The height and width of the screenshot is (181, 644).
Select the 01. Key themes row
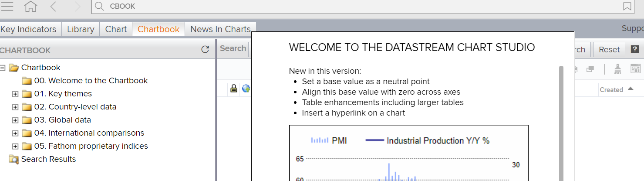click(x=63, y=94)
